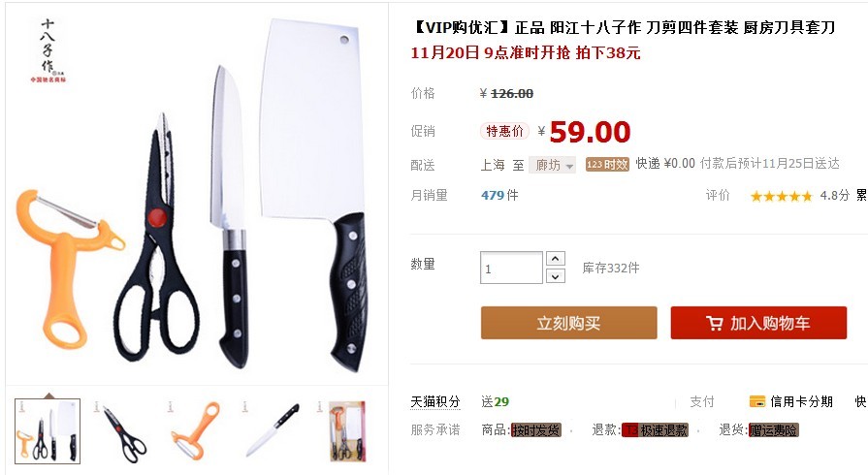Screen dimensions: 868x475
Task: Increase quantity with the up arrow
Action: (x=556, y=259)
